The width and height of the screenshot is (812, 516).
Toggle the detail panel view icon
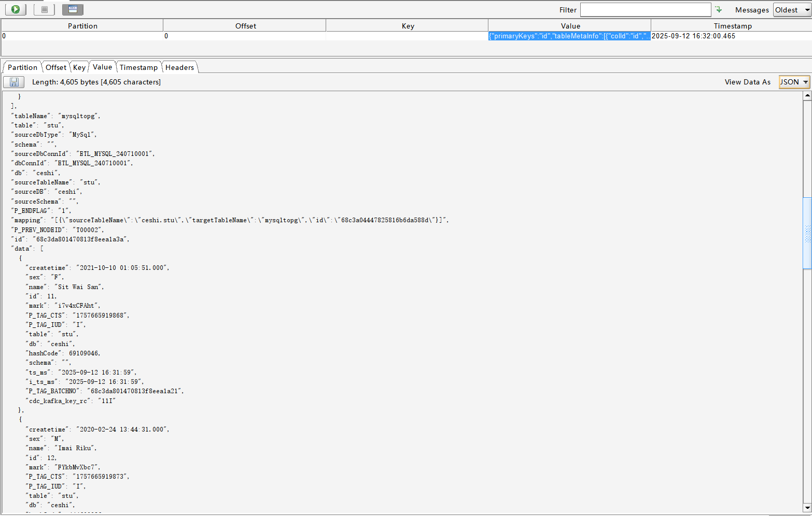73,9
